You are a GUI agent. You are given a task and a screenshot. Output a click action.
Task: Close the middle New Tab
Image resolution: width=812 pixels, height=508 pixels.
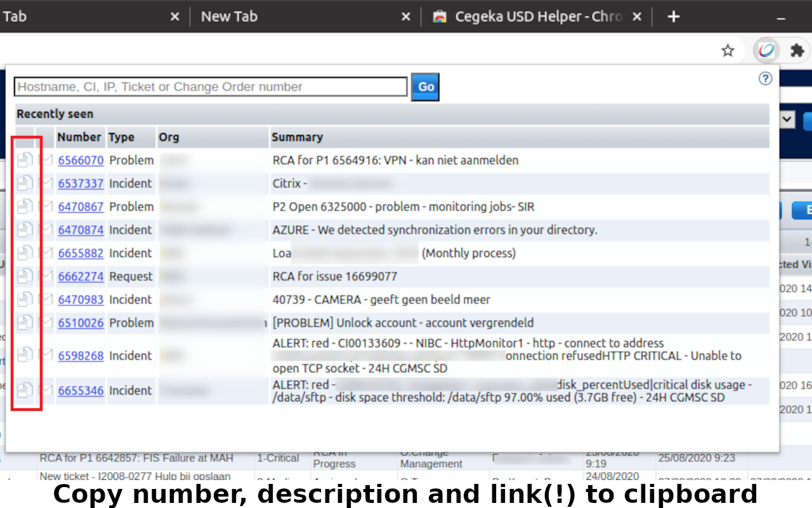(406, 17)
